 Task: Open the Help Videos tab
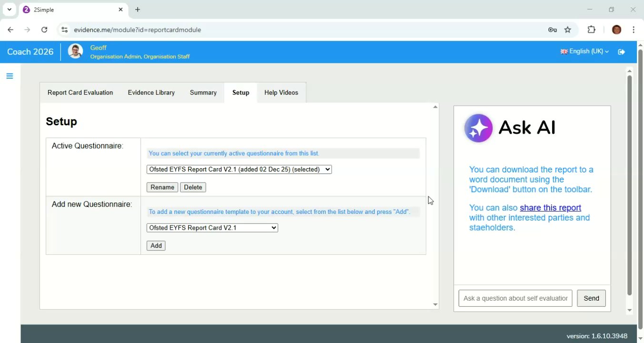(x=282, y=92)
